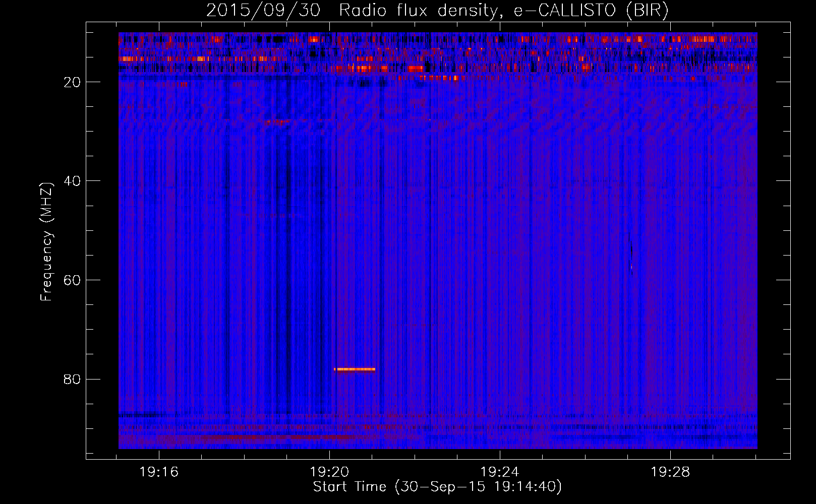816x504 pixels.
Task: Click the 'Start Time' x-axis label
Action: (349, 487)
